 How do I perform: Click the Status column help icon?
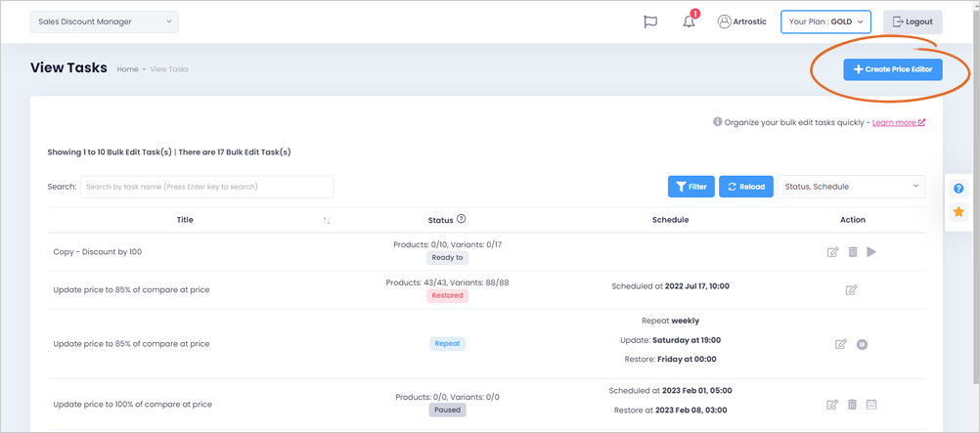coord(462,219)
